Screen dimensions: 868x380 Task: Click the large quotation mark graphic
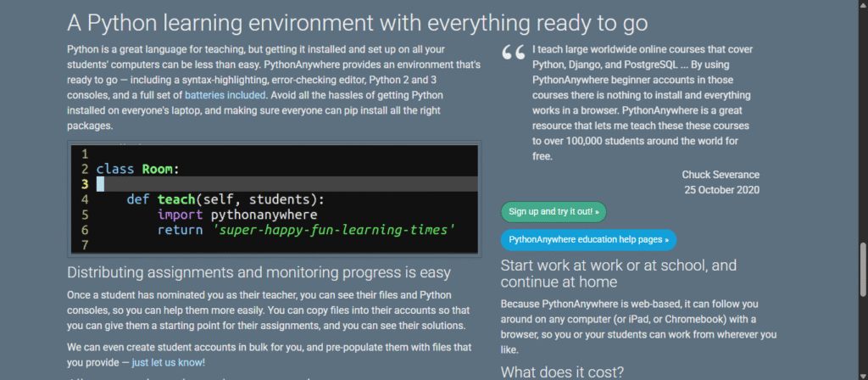tap(513, 53)
